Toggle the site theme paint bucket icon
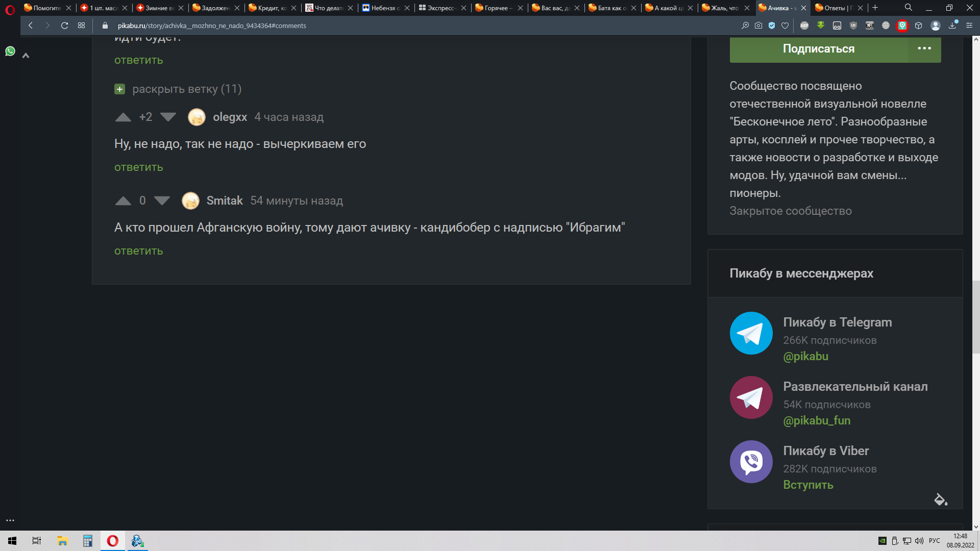The height and width of the screenshot is (551, 980). (940, 499)
